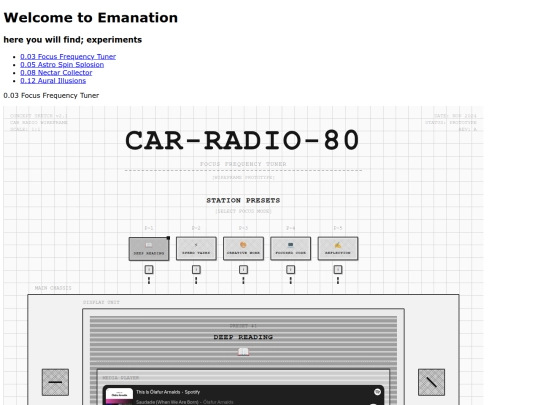Click the CAR-RADIO-80 title text

coord(242,141)
